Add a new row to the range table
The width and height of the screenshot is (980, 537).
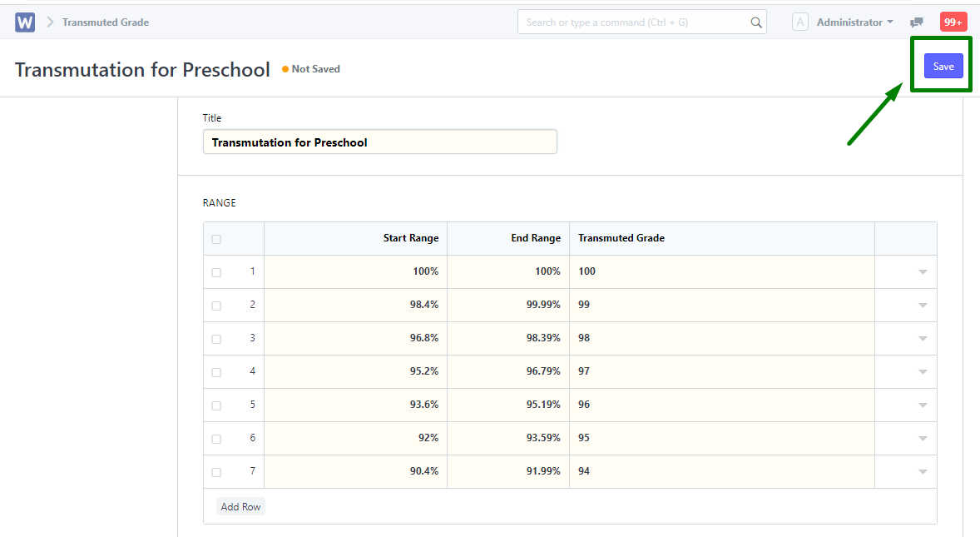pos(240,505)
